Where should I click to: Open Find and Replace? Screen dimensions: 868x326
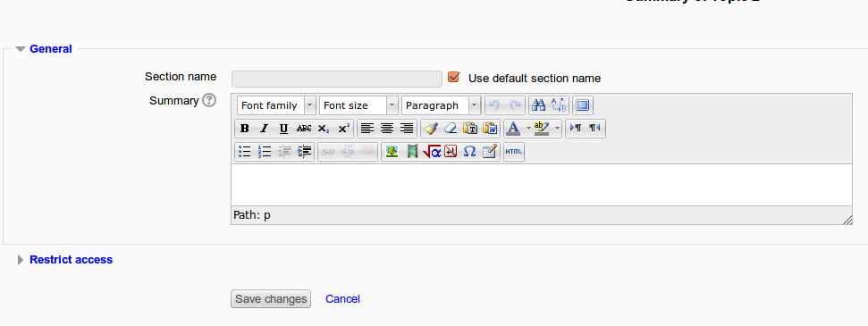[559, 105]
